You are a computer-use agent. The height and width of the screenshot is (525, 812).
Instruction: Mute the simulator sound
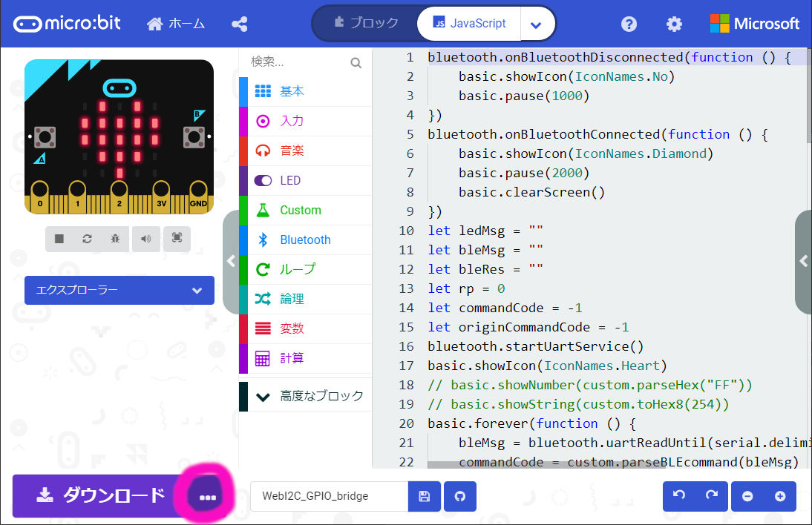[146, 239]
